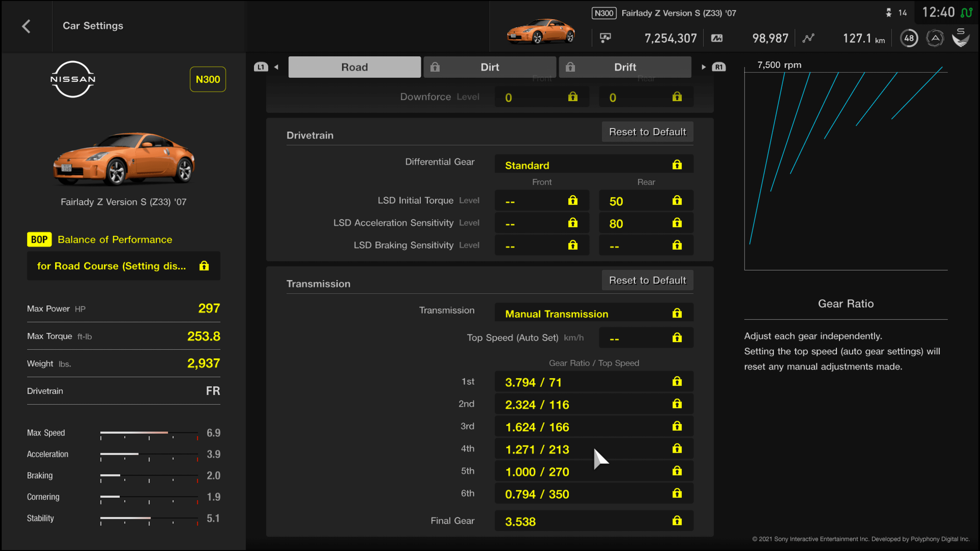The width and height of the screenshot is (980, 551).
Task: Click the orange Fairlady Z thumbnail in header
Action: pyautogui.click(x=541, y=31)
